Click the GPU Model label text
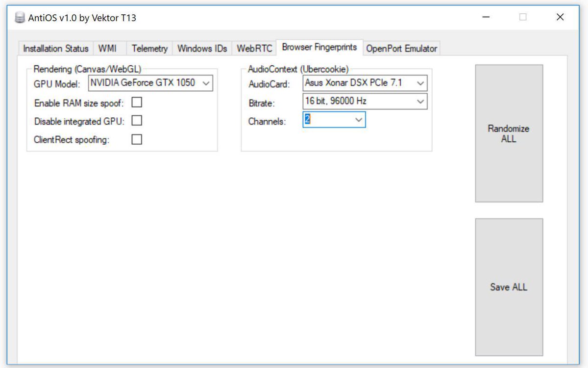Image resolution: width=588 pixels, height=368 pixels. point(57,84)
